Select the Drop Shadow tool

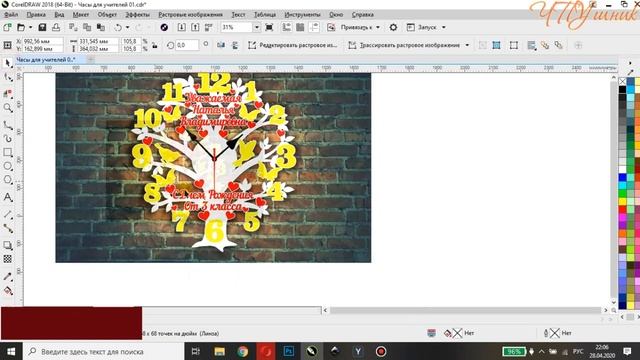tap(8, 245)
